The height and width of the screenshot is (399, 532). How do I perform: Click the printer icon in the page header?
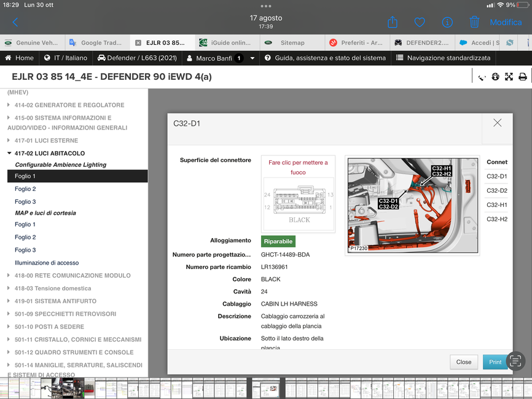pos(523,77)
